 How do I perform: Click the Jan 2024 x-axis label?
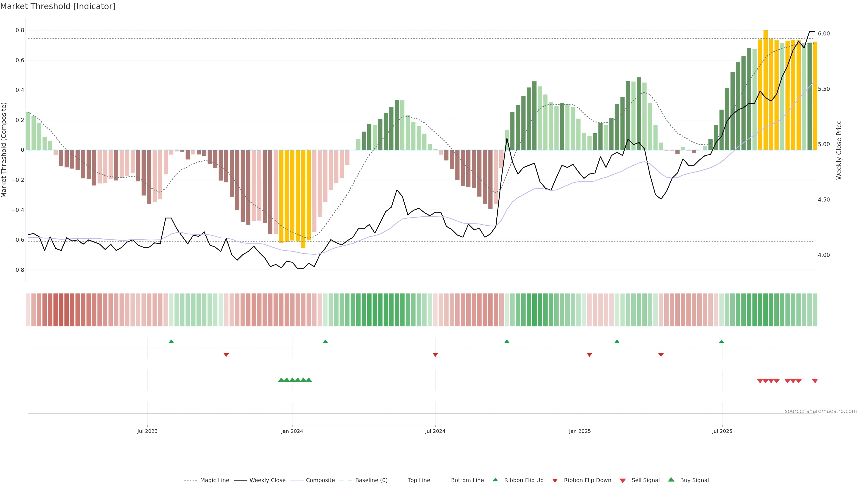pyautogui.click(x=292, y=431)
